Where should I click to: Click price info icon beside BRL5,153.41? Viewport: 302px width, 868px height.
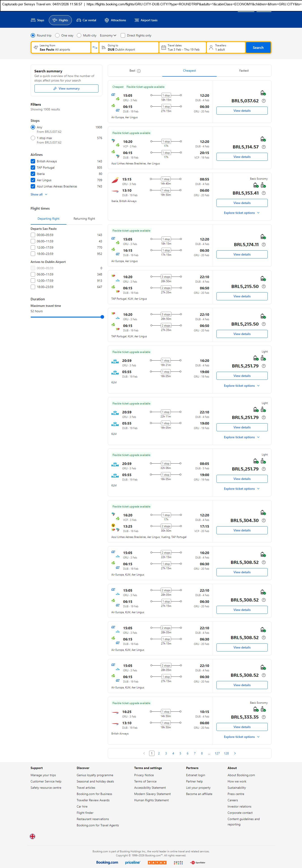(x=264, y=193)
